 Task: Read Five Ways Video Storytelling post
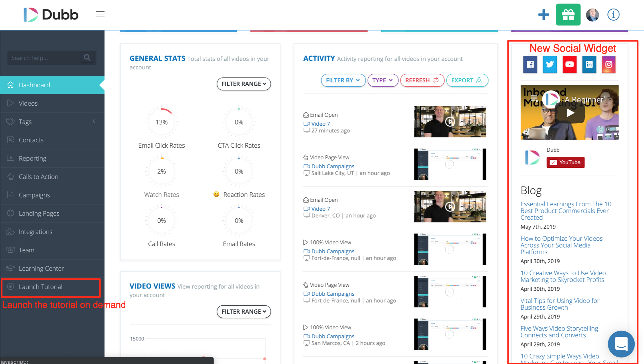pos(559,332)
